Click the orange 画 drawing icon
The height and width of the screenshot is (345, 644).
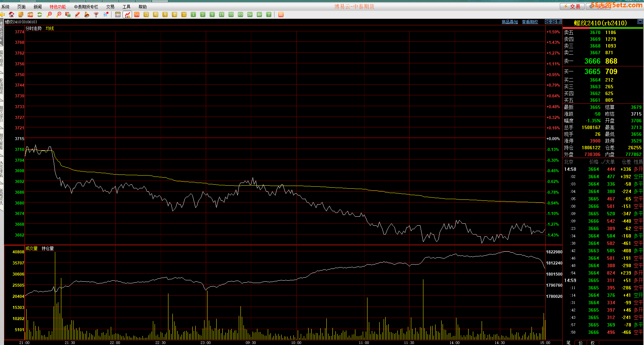[281, 14]
